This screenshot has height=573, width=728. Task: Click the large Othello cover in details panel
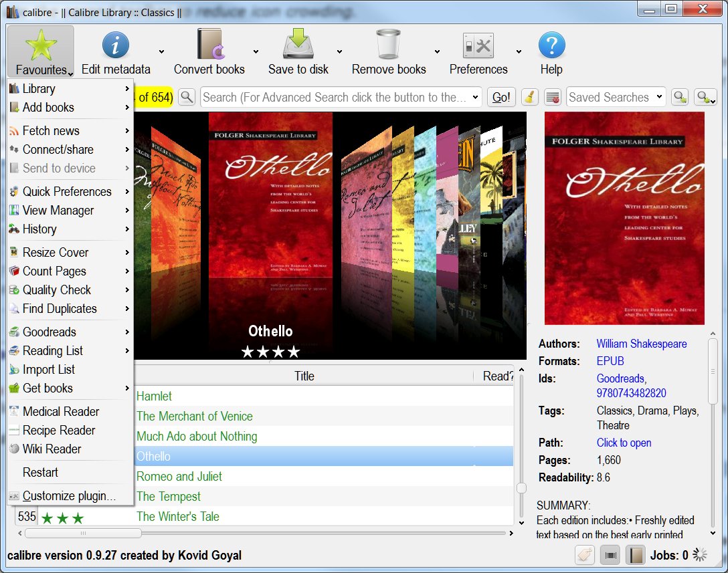(x=624, y=218)
